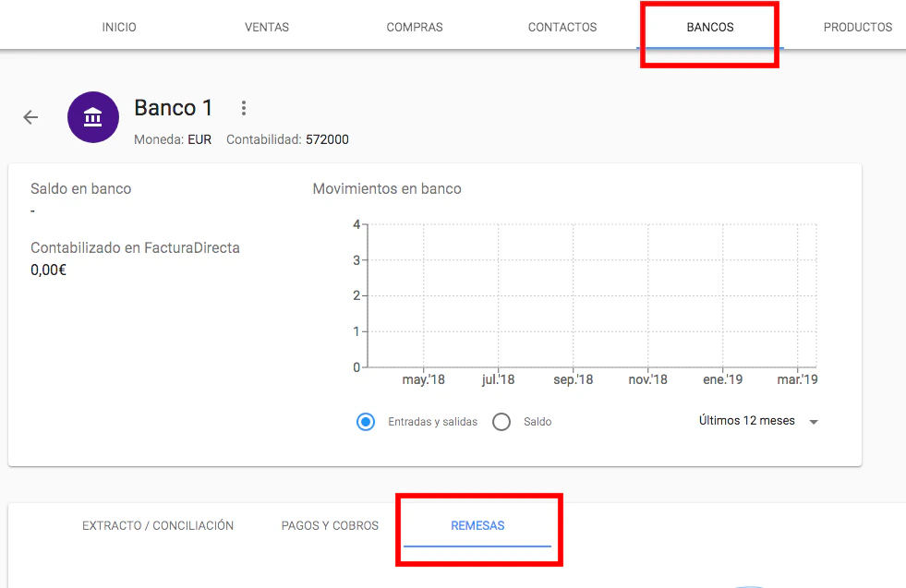The width and height of the screenshot is (906, 588).
Task: Select the Saldo radio button
Action: click(501, 422)
